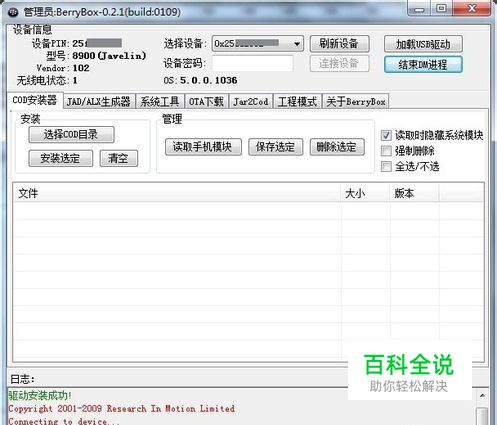Viewport: 497px width, 425px height.
Task: Click the 保存选定 button
Action: [x=275, y=147]
